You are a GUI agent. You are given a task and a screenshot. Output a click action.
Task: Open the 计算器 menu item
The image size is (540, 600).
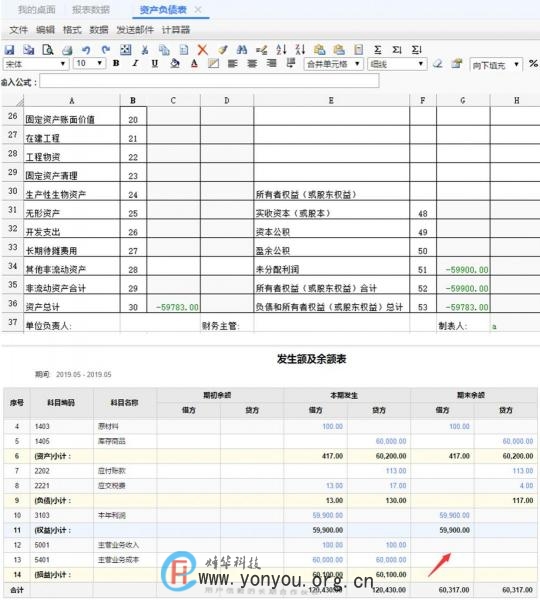point(176,30)
